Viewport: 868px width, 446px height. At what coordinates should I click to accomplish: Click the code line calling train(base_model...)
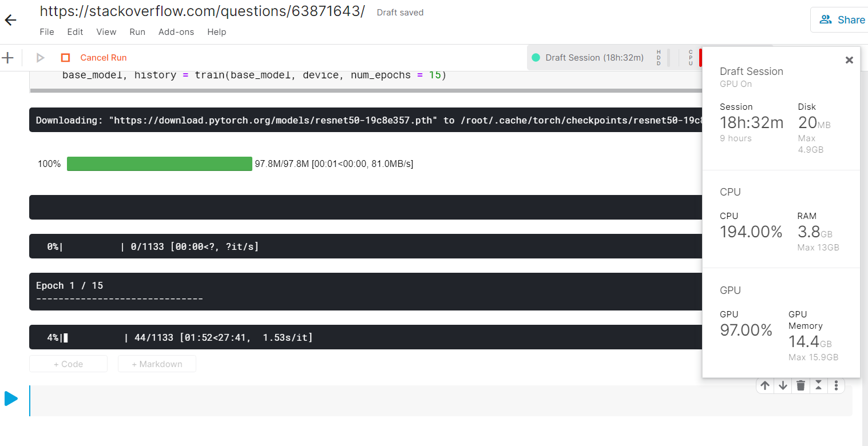(x=254, y=75)
